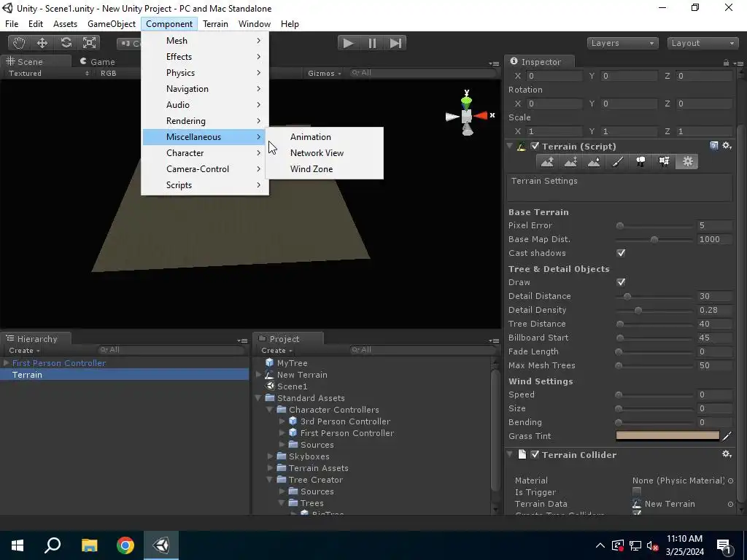Click the Material object picker circle

coord(730,481)
